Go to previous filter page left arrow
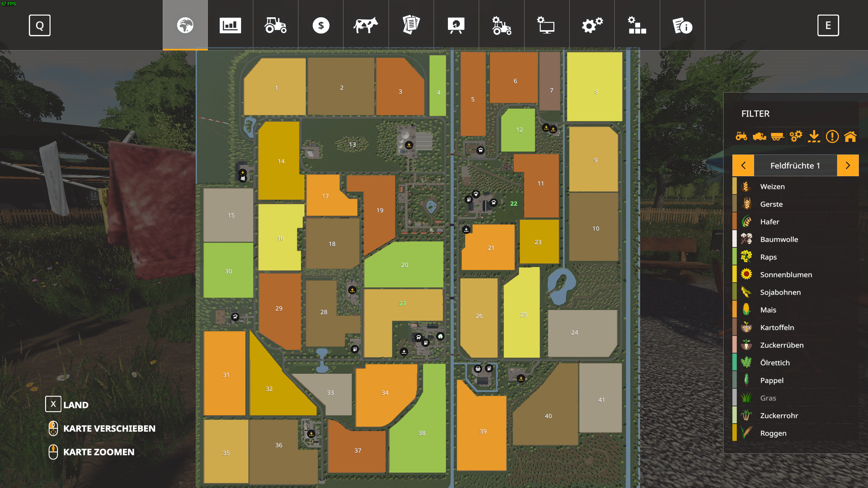 click(743, 165)
